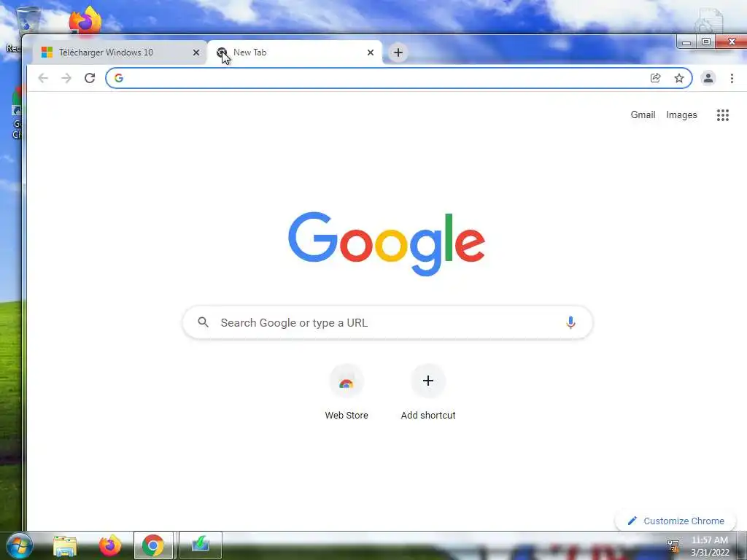The image size is (747, 560).
Task: Click the network tray icon
Action: pyautogui.click(x=673, y=545)
